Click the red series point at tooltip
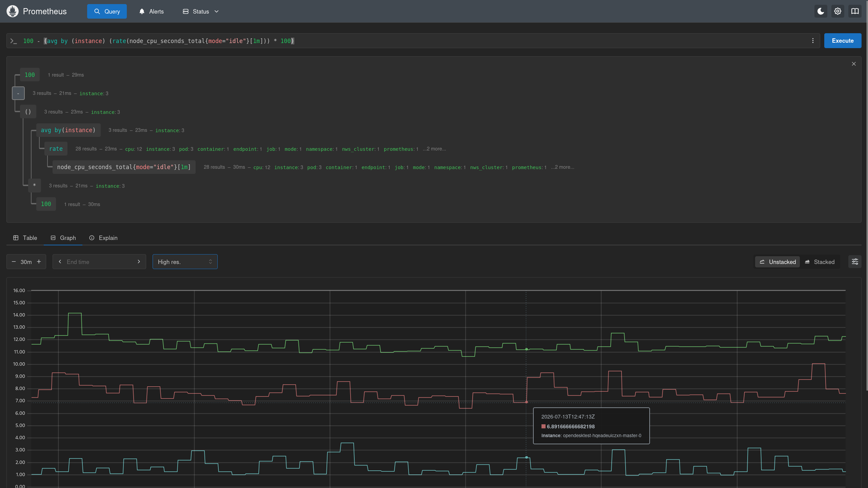 pyautogui.click(x=527, y=402)
